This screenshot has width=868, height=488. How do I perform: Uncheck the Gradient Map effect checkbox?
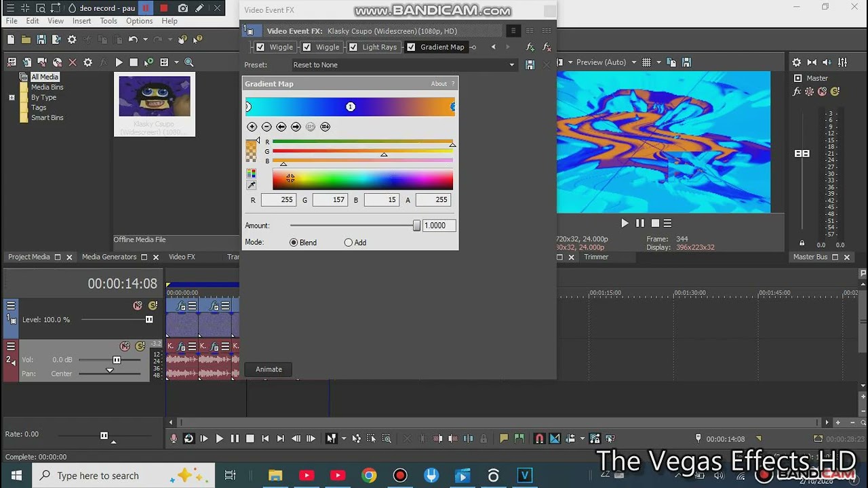coord(411,47)
